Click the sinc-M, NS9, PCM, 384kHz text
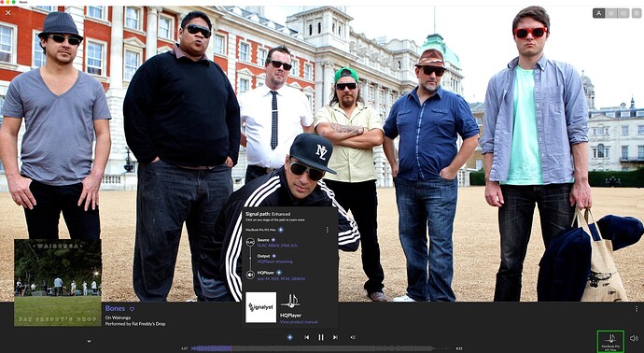 click(x=281, y=278)
